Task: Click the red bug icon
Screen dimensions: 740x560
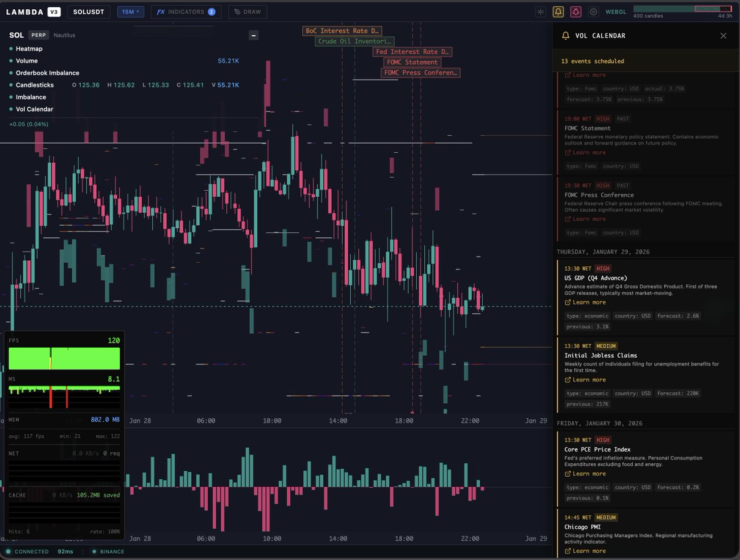Action: pyautogui.click(x=576, y=12)
